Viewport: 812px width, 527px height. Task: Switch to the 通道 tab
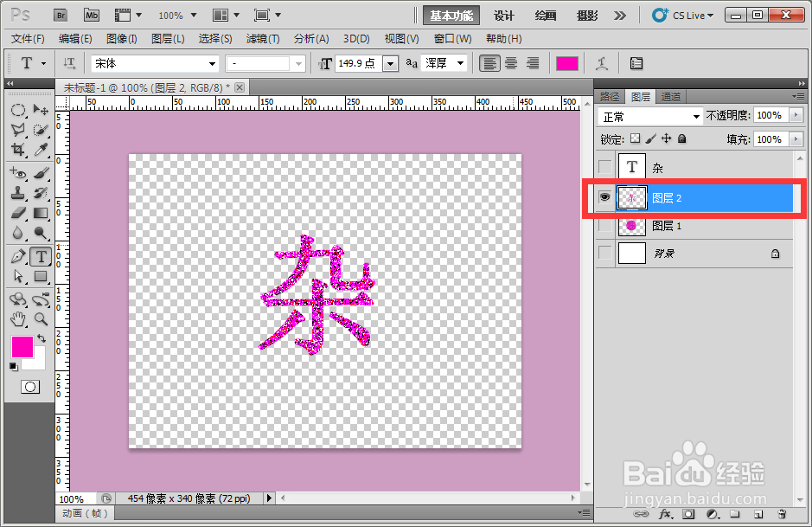670,96
